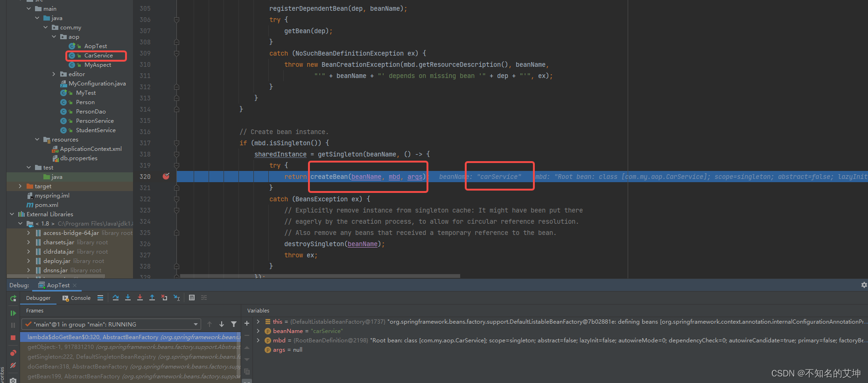This screenshot has height=383, width=868.
Task: Open debug panel settings gear
Action: point(864,285)
